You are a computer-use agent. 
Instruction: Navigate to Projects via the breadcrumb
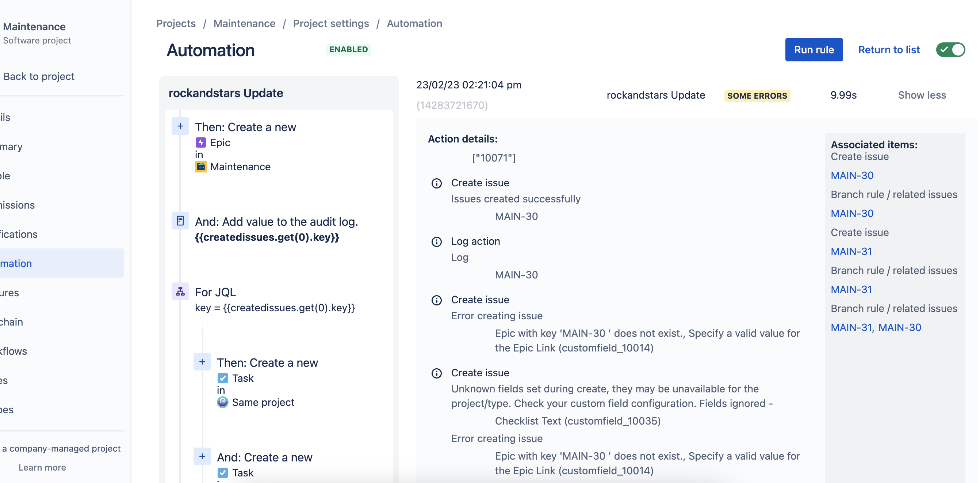pyautogui.click(x=175, y=23)
